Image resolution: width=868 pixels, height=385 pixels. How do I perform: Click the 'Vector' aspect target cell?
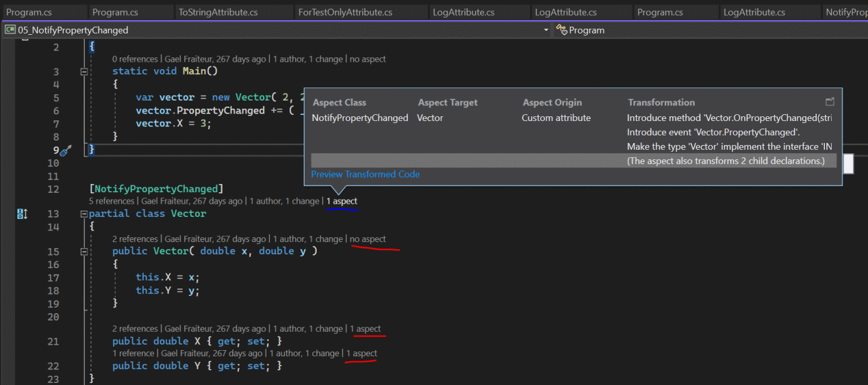(x=430, y=118)
